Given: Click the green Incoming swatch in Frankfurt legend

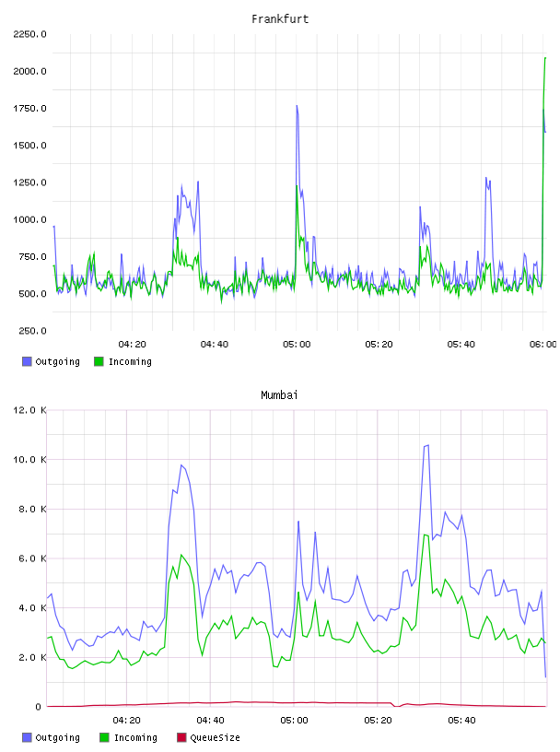Looking at the screenshot, I should (x=99, y=361).
